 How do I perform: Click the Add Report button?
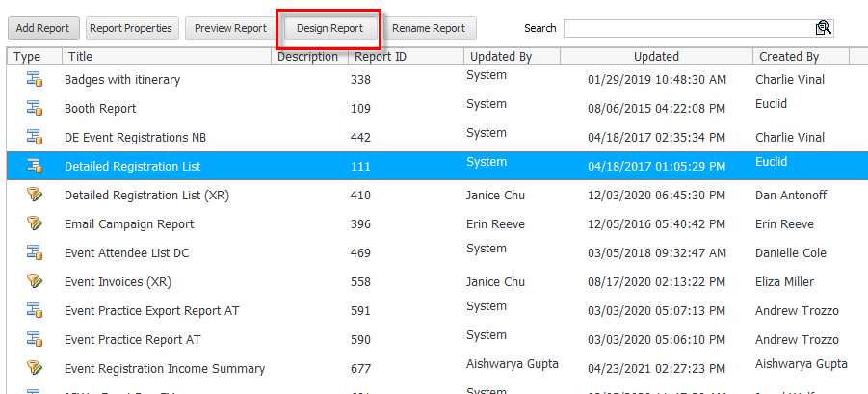[43, 28]
